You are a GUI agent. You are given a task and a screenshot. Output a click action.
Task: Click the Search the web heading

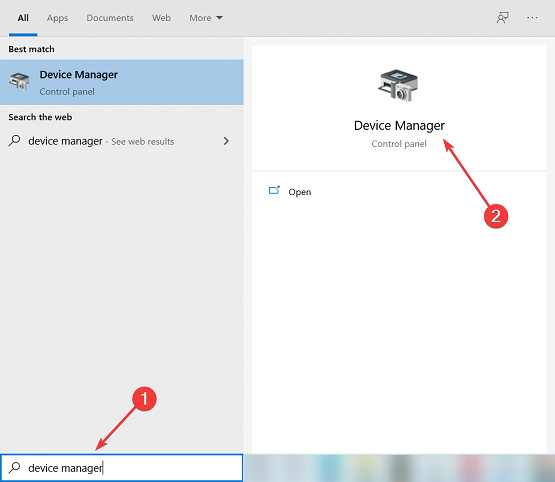[40, 117]
